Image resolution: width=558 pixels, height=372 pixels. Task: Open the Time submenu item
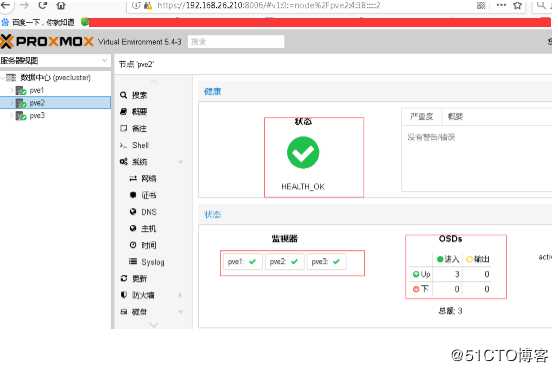pos(149,245)
